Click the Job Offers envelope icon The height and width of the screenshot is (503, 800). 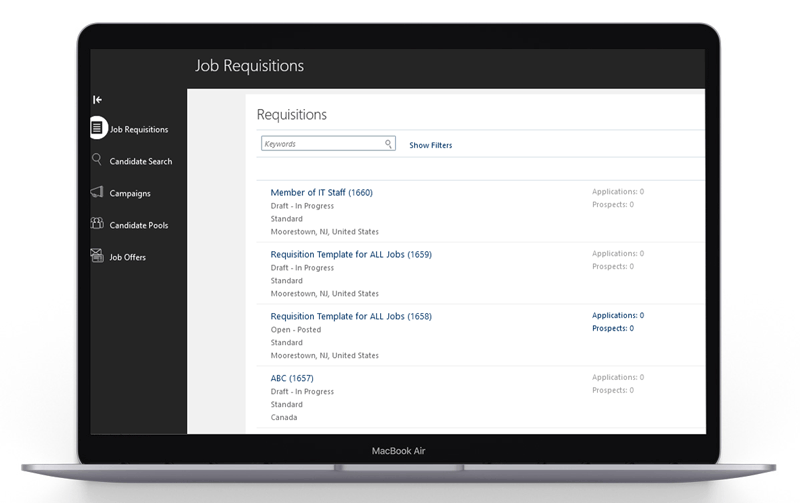[x=97, y=255]
